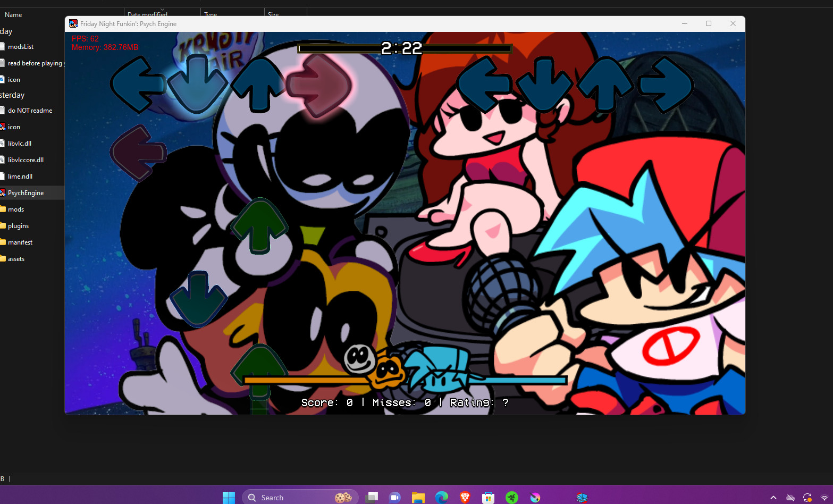
Task: Expand the hidden system tray icons
Action: click(773, 498)
